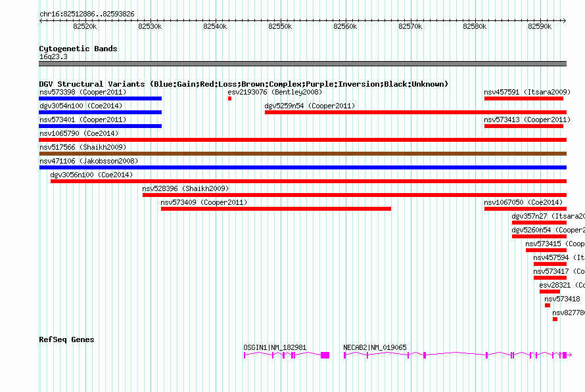Click the nsv1067050 (Coe2014) label text
This screenshot has width=585, height=392.
click(523, 202)
